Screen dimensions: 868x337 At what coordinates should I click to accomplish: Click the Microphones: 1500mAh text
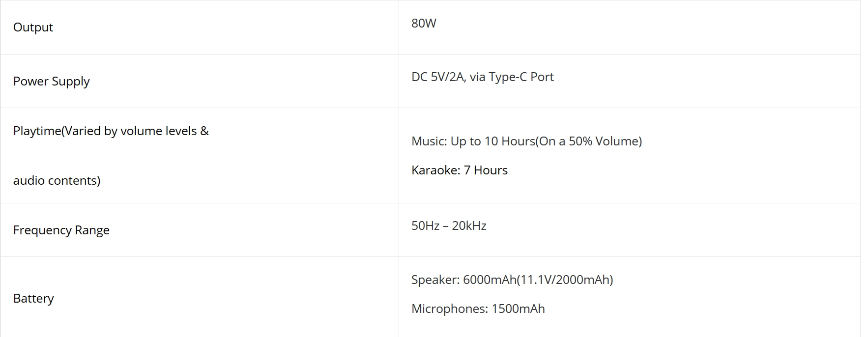[478, 309]
